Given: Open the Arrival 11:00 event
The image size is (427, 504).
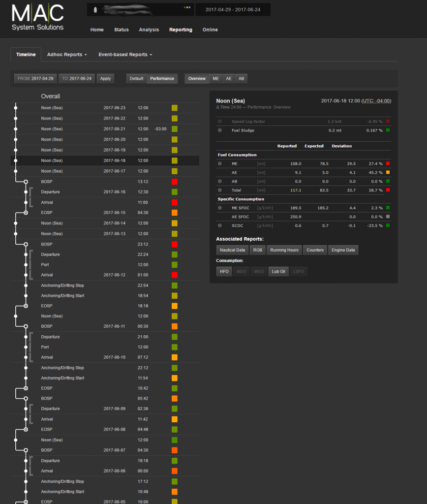Looking at the screenshot, I should tap(105, 202).
